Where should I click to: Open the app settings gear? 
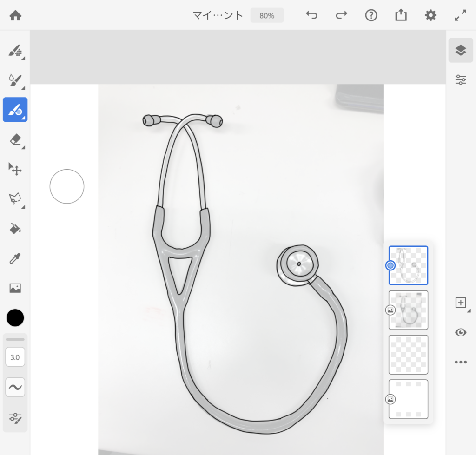[x=430, y=15]
